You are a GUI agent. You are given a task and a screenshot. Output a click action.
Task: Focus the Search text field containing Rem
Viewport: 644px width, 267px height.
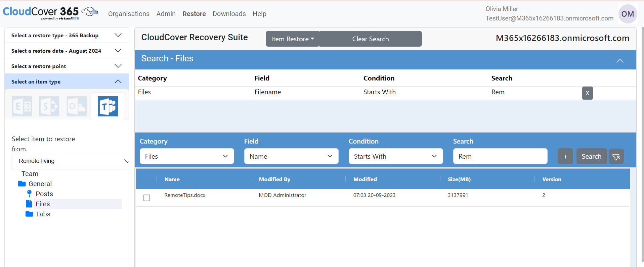(x=500, y=156)
